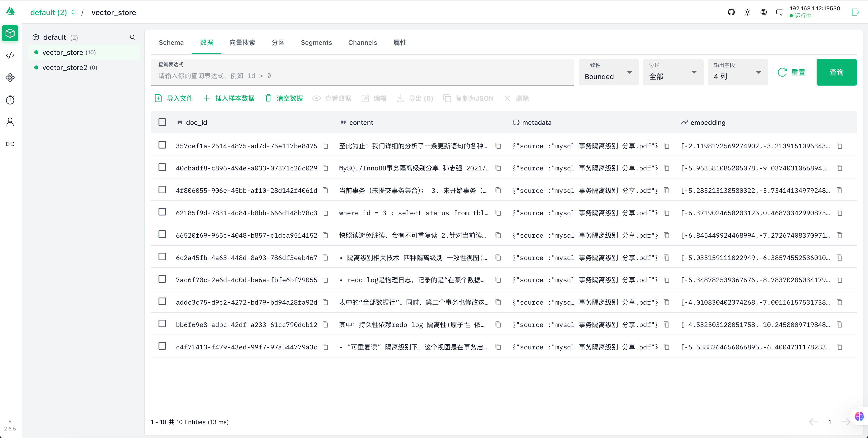Screen dimensions: 868x438
Task: Click the green 查询 query button
Action: point(836,72)
